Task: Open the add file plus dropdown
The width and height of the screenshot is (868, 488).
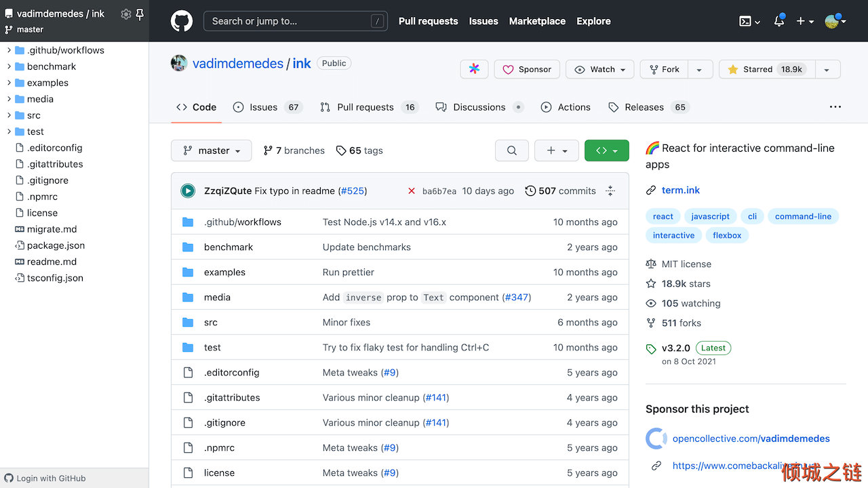Action: tap(557, 150)
